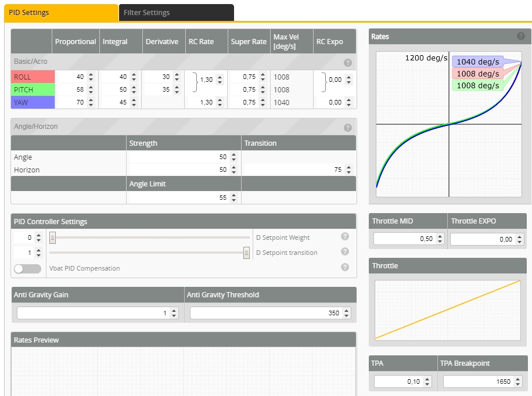Screen dimensions: 532x396
Task: Click the Horizon Transition value field
Action: point(299,170)
